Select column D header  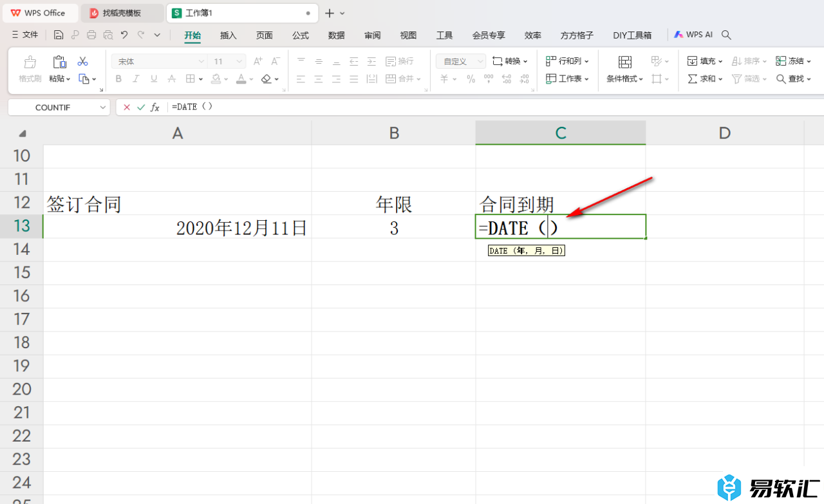pyautogui.click(x=725, y=133)
